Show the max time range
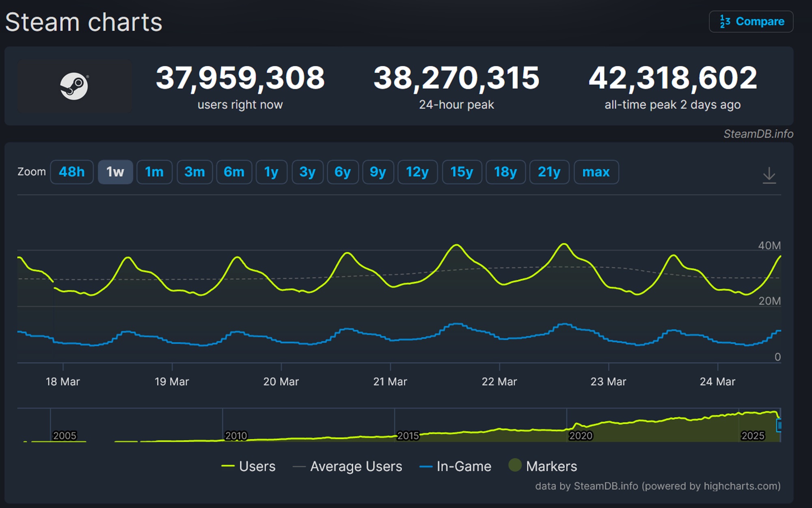This screenshot has height=508, width=812. [x=596, y=172]
